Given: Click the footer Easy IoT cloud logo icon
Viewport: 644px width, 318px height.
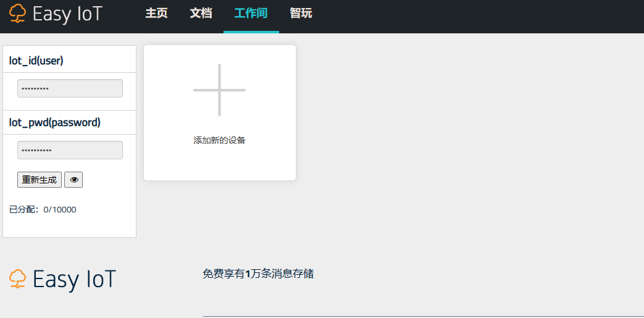Looking at the screenshot, I should 18,278.
